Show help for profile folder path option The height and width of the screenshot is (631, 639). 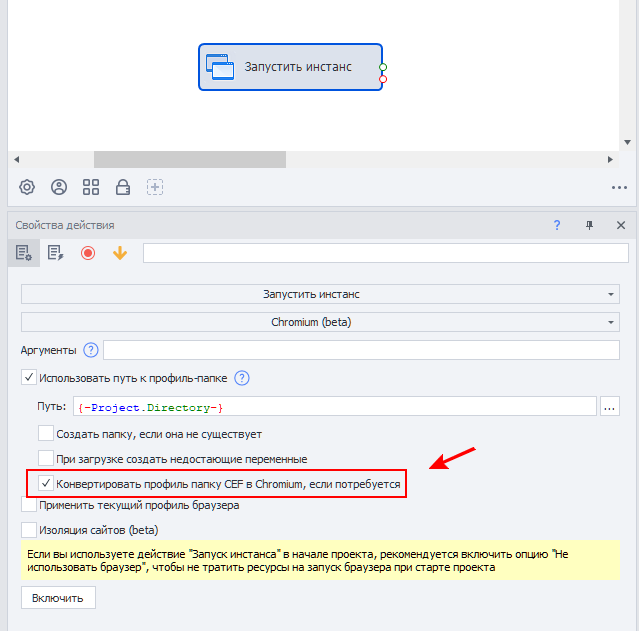point(242,378)
